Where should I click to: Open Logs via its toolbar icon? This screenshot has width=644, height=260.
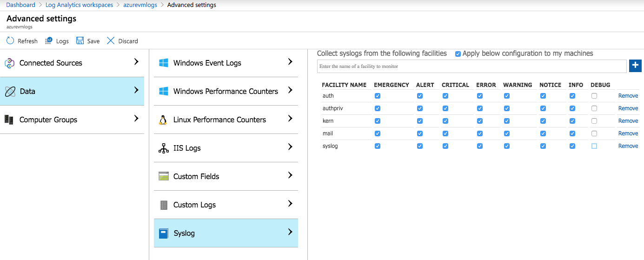click(49, 41)
